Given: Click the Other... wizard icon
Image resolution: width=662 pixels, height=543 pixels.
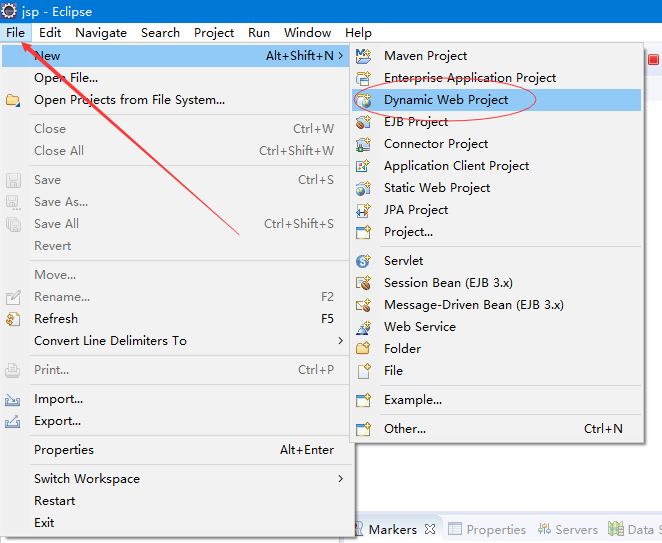Looking at the screenshot, I should pyautogui.click(x=363, y=429).
